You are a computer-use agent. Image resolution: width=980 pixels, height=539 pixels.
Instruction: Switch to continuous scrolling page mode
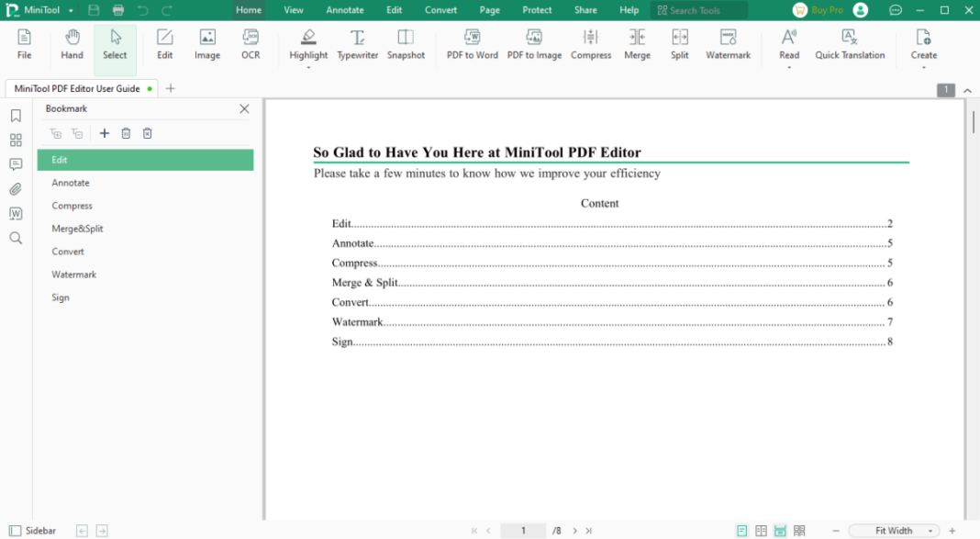click(x=780, y=531)
